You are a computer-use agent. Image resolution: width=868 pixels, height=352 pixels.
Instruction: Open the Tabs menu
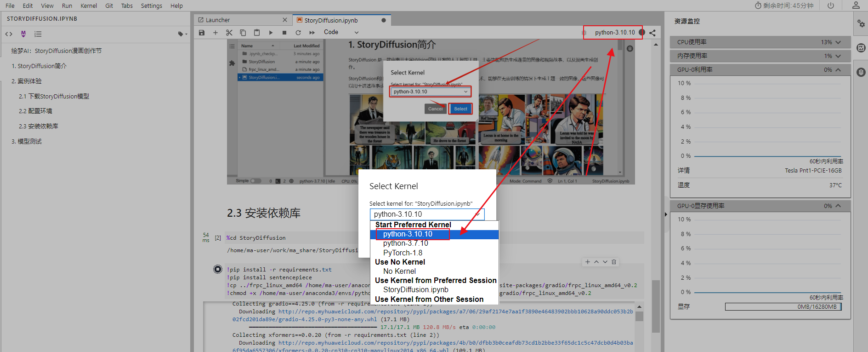127,6
